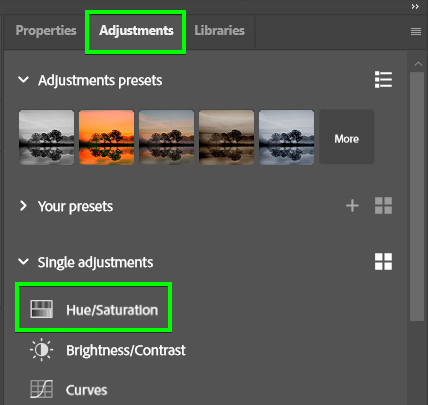The width and height of the screenshot is (428, 405).
Task: Toggle grid view for Single adjustments
Action: pyautogui.click(x=383, y=261)
